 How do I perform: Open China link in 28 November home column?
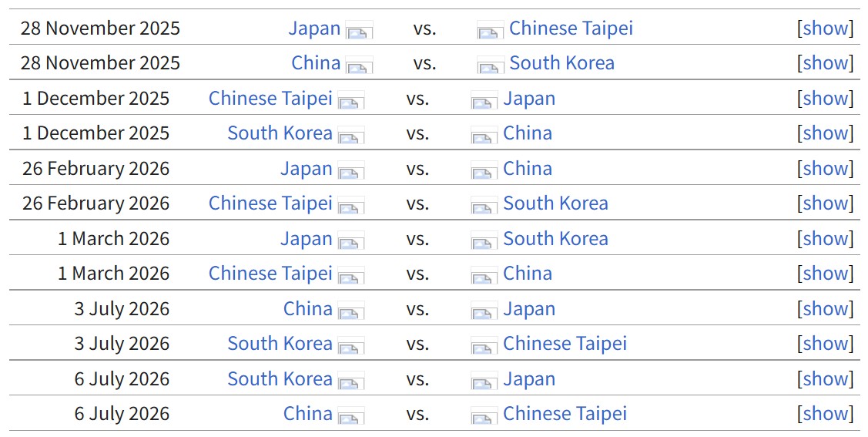(316, 63)
